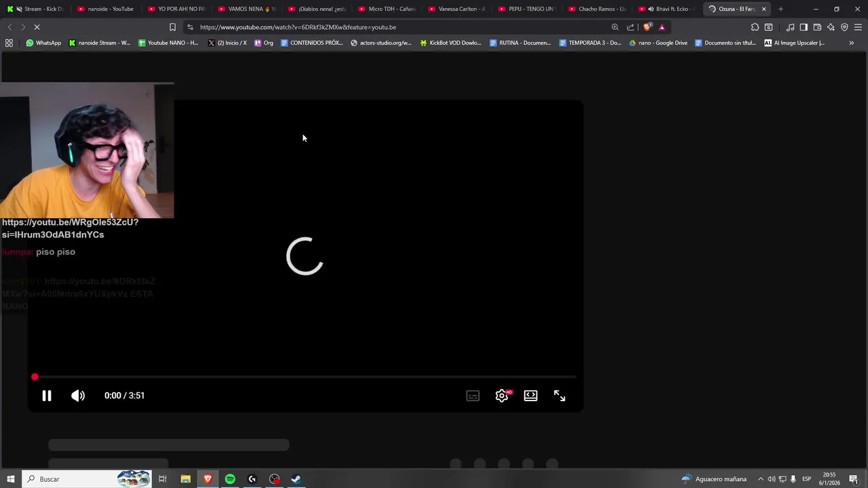This screenshot has width=868, height=488.
Task: Open the KickBot VOD Downloader bookmark
Action: tap(450, 43)
